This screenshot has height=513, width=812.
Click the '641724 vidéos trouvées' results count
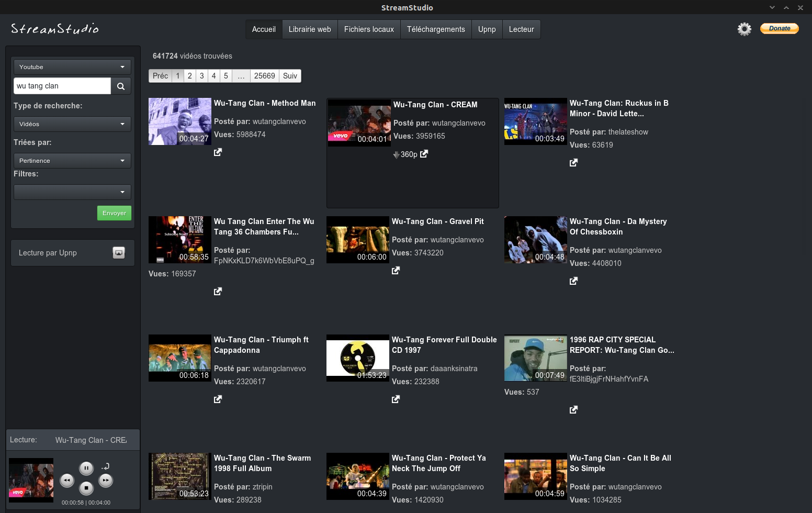(193, 56)
